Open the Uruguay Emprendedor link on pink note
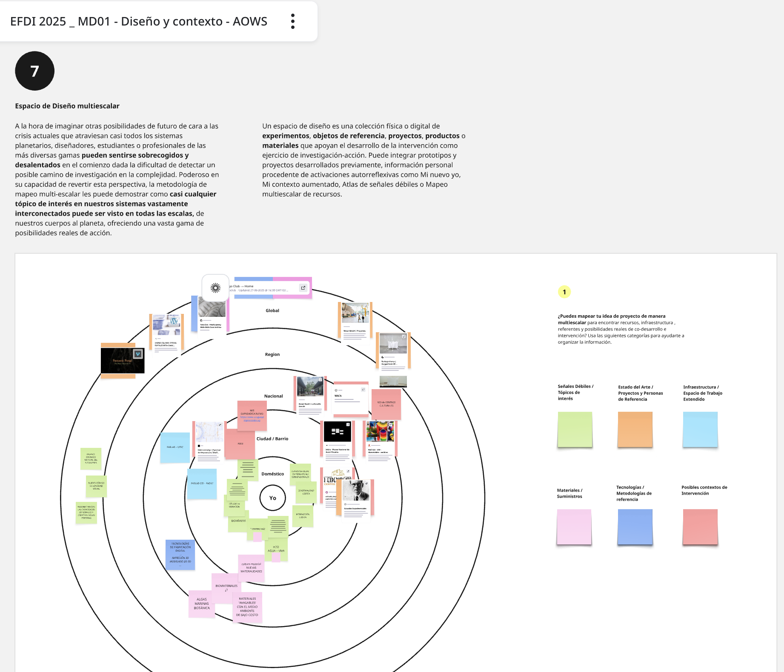 click(x=252, y=418)
